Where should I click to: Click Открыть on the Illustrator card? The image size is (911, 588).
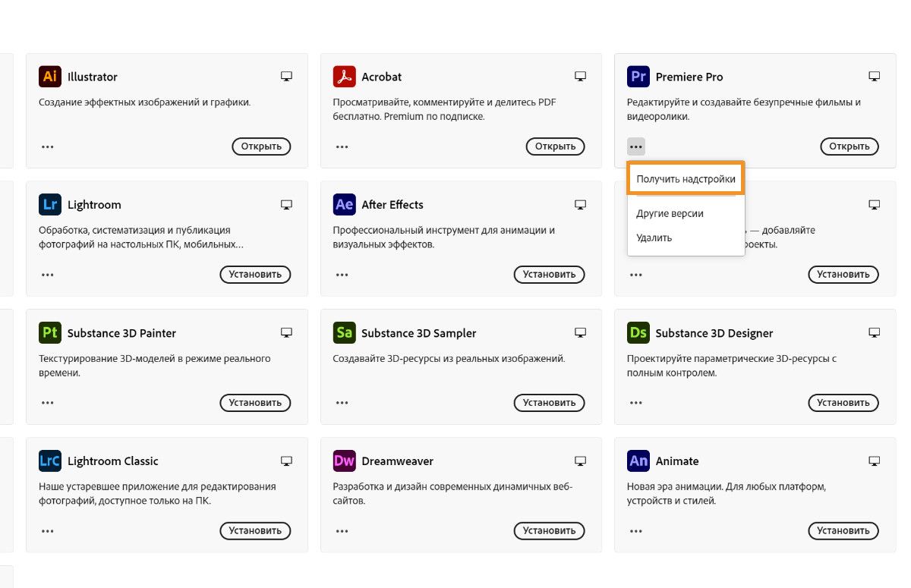coord(261,146)
